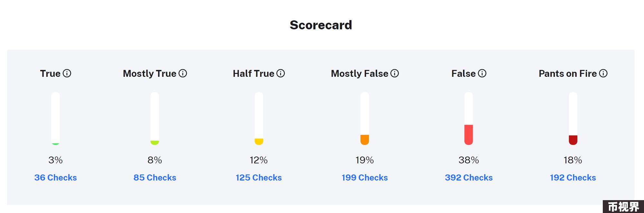Screen dimensions: 644x213
Task: Click the Scorecard heading
Action: 321,25
